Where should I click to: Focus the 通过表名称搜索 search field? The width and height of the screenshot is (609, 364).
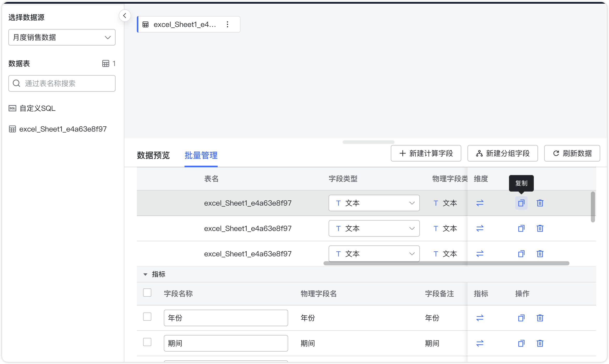click(62, 83)
